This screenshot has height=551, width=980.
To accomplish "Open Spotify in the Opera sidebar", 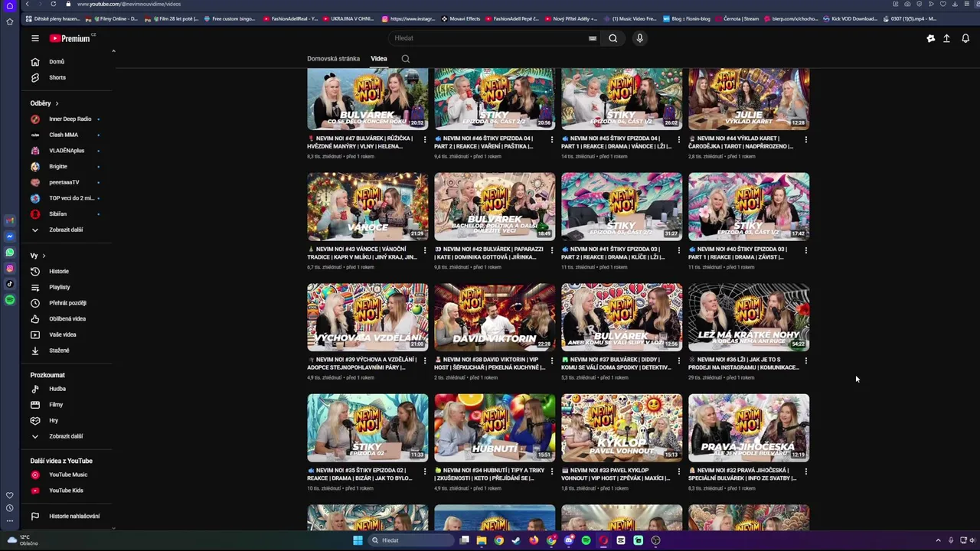I will coord(10,300).
